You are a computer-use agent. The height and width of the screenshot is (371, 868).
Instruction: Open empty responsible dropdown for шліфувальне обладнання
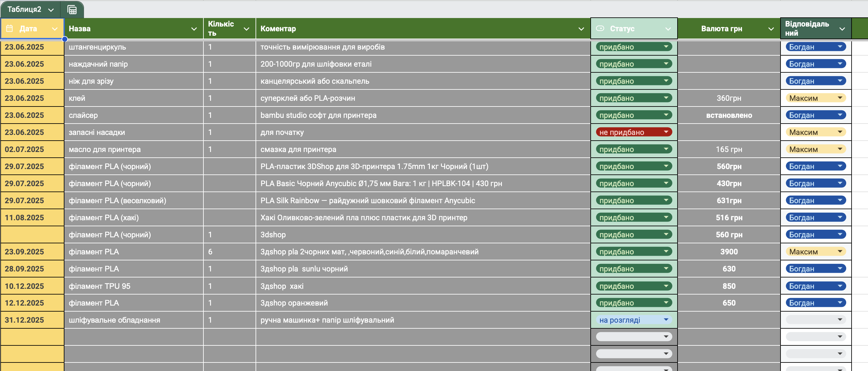click(x=816, y=320)
